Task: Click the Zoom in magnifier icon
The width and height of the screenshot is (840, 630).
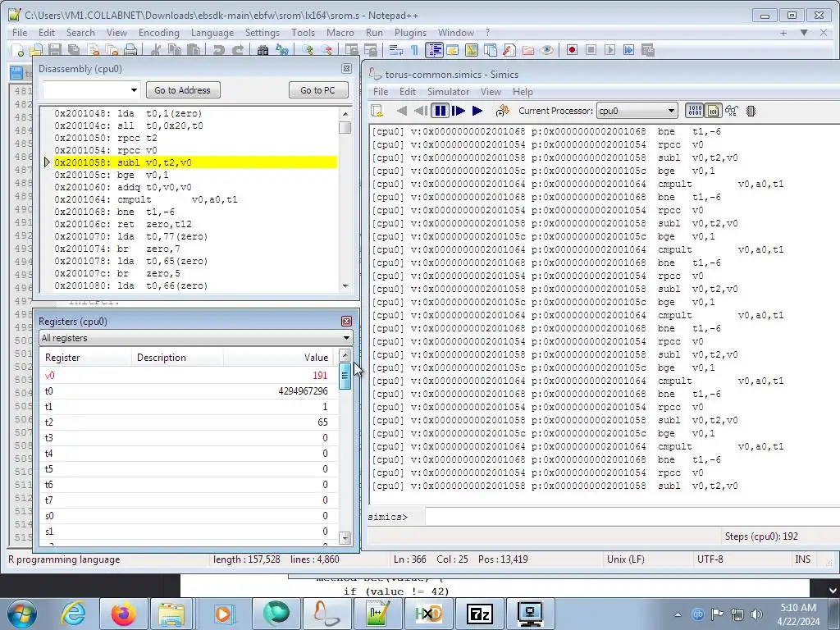Action: tap(308, 50)
